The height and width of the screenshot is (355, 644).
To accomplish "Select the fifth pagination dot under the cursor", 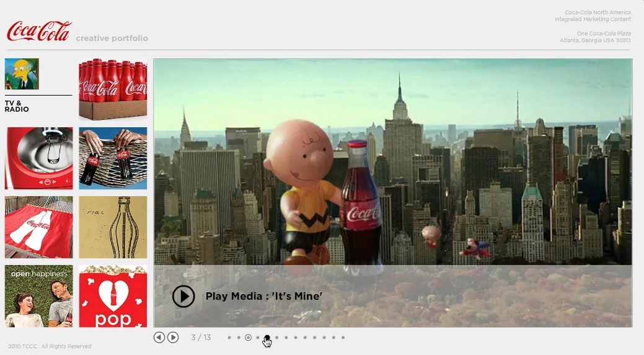I will coord(267,338).
